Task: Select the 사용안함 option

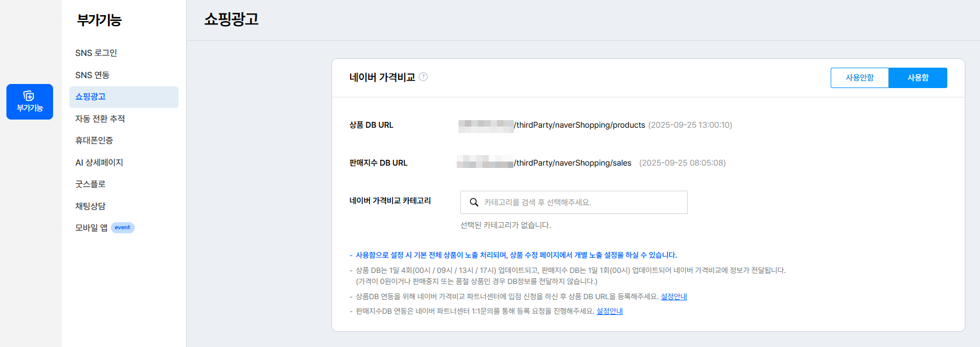Action: coord(860,78)
